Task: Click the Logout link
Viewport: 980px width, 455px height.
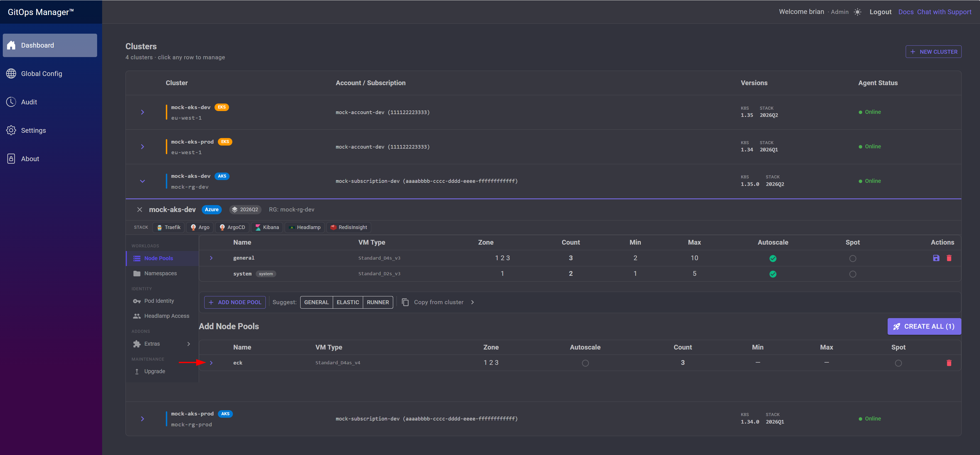Action: (x=880, y=12)
